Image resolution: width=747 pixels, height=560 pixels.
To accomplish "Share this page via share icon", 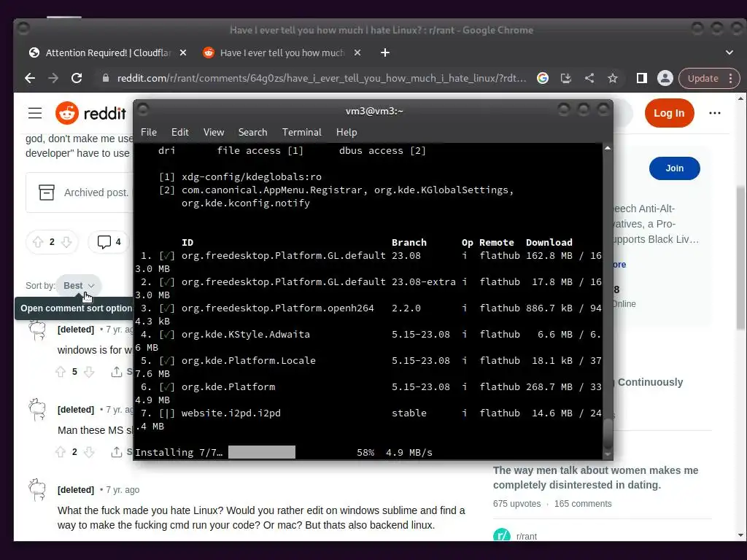I will 589,78.
